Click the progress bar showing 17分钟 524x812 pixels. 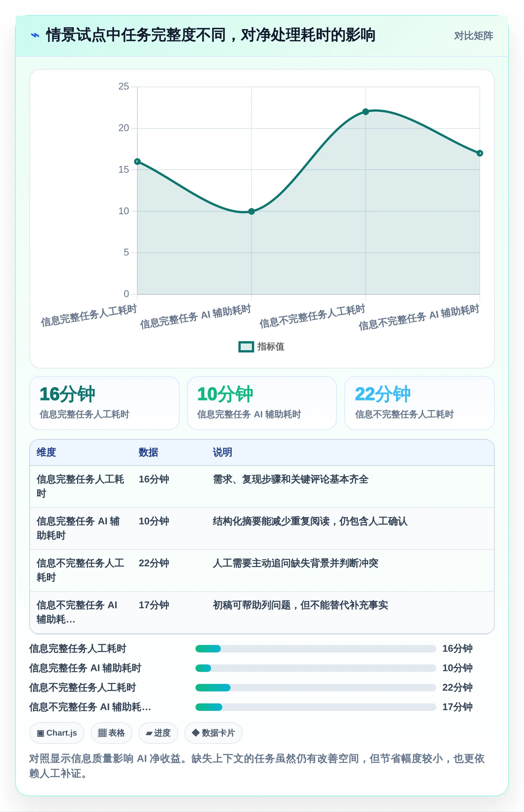click(x=316, y=707)
